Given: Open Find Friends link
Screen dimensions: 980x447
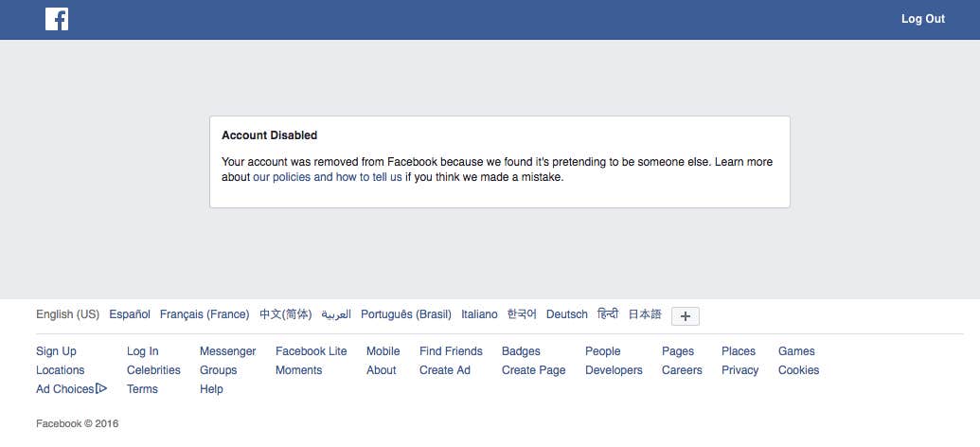Looking at the screenshot, I should 451,351.
